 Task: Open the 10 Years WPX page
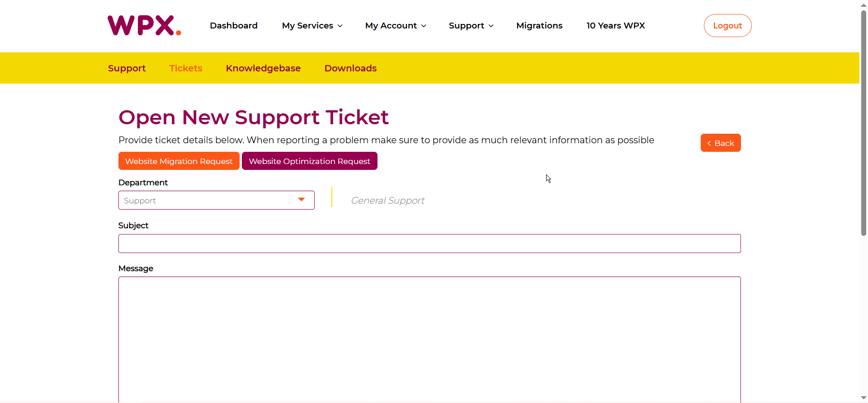pyautogui.click(x=616, y=26)
